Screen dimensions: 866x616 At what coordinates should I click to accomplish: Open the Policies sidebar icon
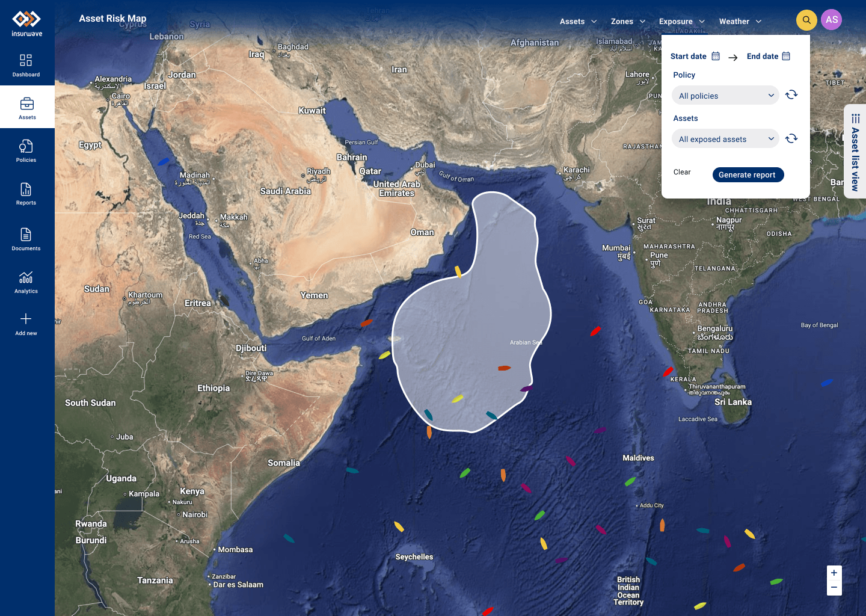point(26,146)
